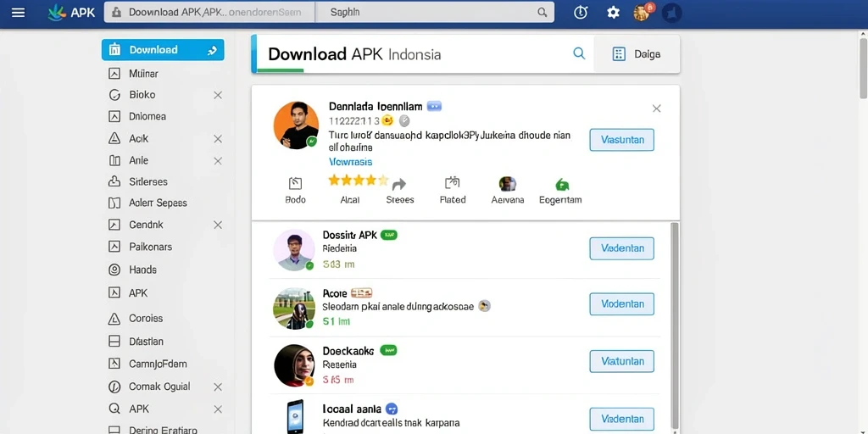
Task: Open Dossirt APK profile thumbnail
Action: click(x=294, y=250)
